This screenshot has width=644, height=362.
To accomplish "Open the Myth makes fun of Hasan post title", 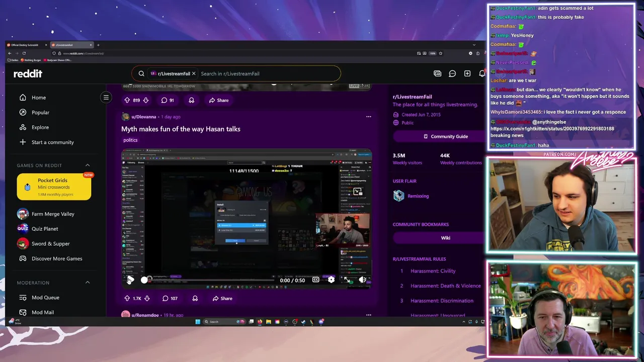I will [181, 129].
